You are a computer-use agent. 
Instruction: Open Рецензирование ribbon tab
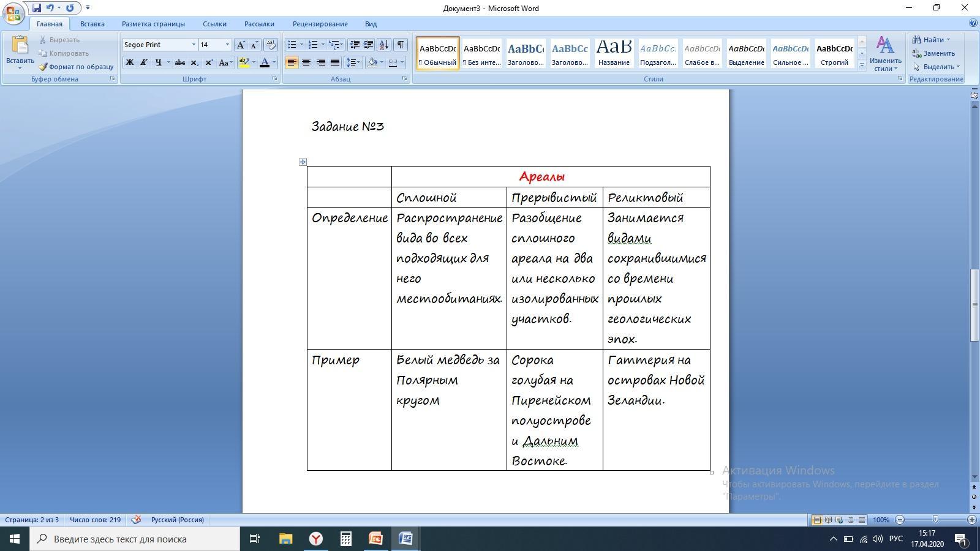pos(320,24)
